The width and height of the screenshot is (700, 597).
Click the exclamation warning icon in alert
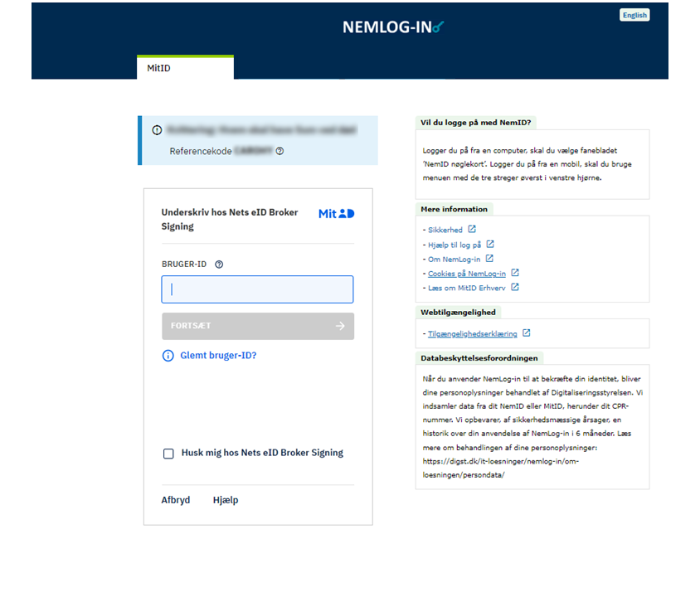click(x=157, y=130)
